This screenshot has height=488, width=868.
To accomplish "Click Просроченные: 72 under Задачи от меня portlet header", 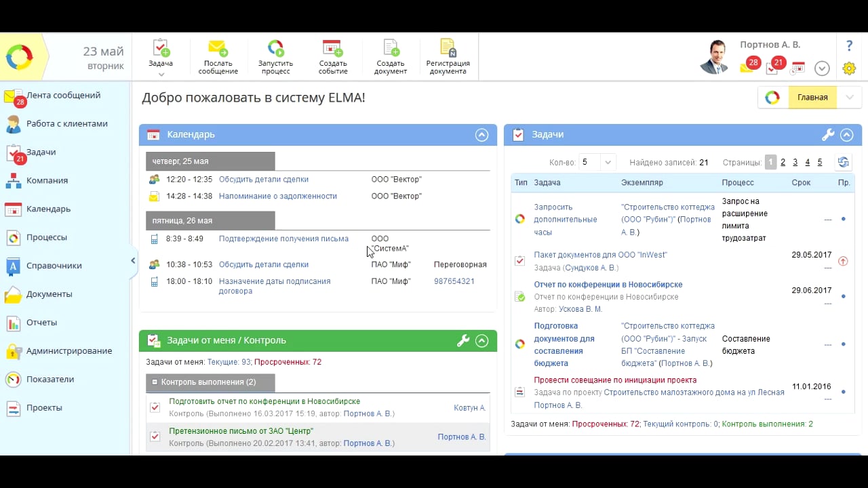I will click(x=288, y=363).
